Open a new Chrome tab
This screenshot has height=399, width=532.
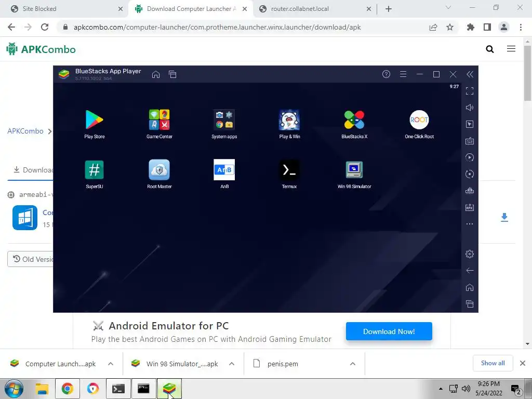[x=389, y=9]
